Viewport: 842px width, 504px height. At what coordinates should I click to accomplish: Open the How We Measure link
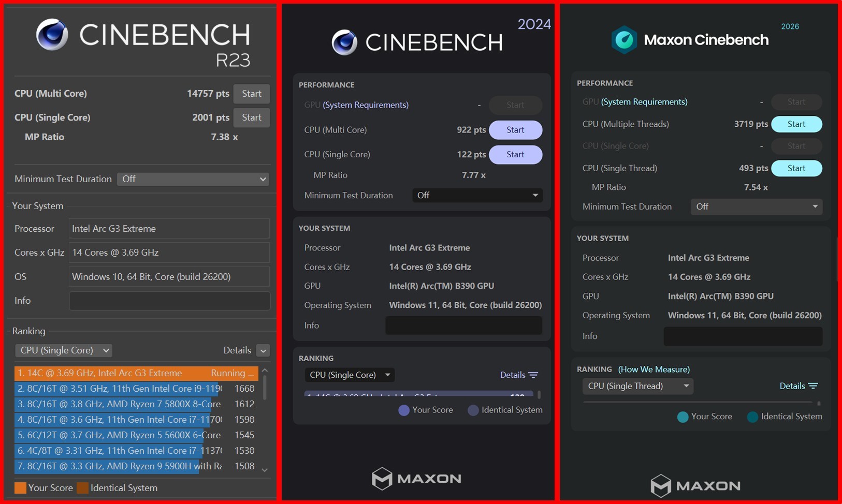[x=654, y=369]
